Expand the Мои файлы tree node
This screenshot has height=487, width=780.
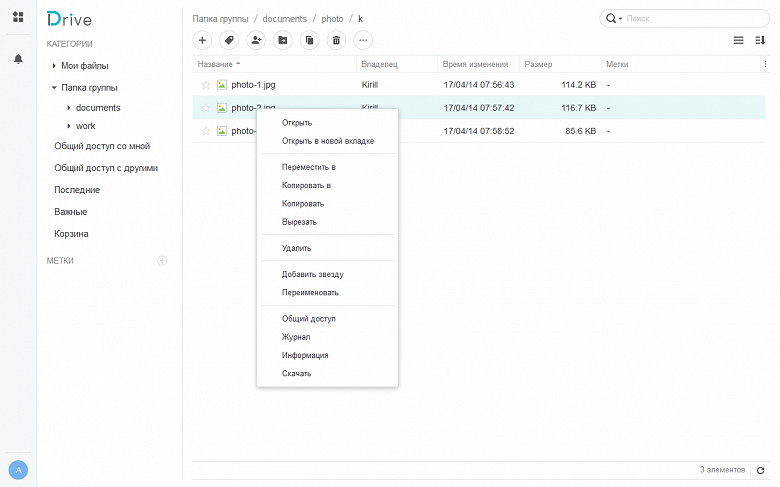(x=54, y=66)
